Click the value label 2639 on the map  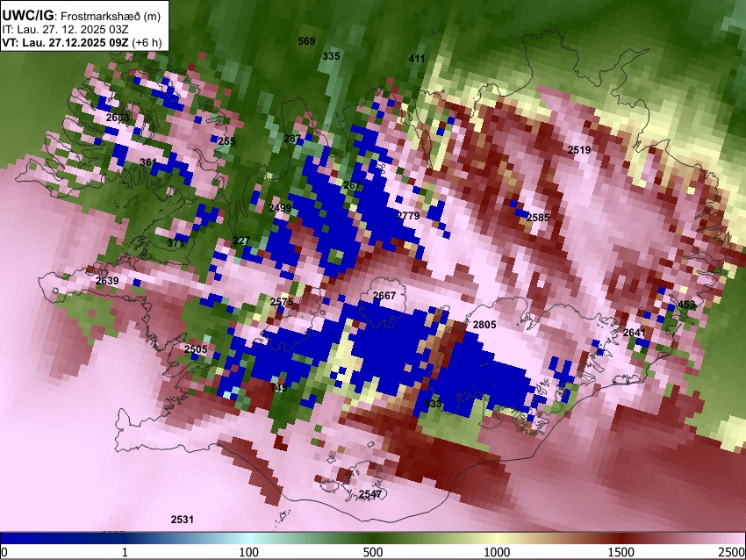[x=107, y=281]
